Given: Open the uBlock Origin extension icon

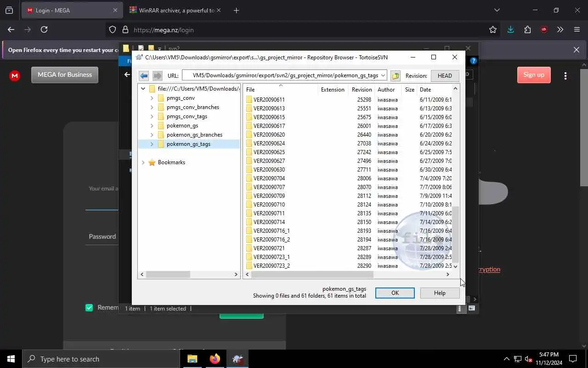Looking at the screenshot, I should [544, 29].
